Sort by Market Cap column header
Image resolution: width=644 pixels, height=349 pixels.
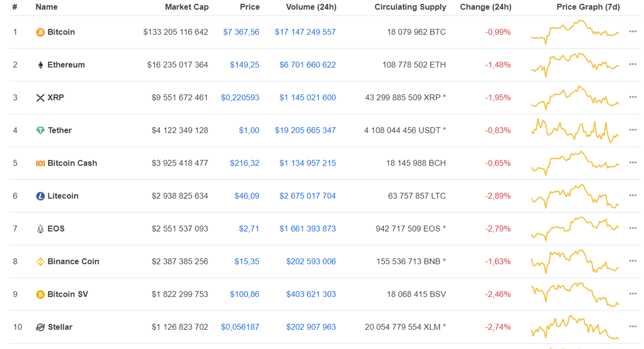coord(187,7)
